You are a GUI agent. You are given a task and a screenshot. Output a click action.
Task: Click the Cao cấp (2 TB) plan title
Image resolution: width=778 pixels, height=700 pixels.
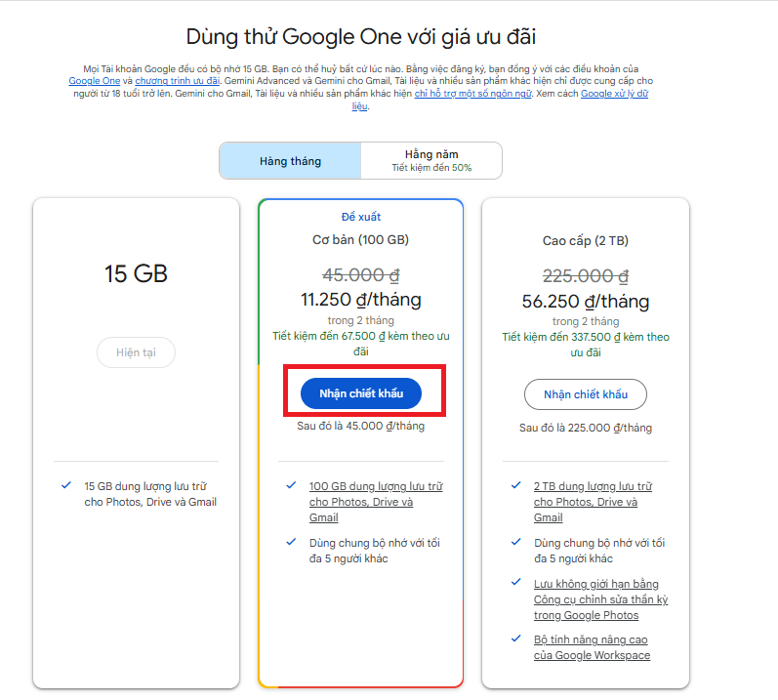(586, 241)
